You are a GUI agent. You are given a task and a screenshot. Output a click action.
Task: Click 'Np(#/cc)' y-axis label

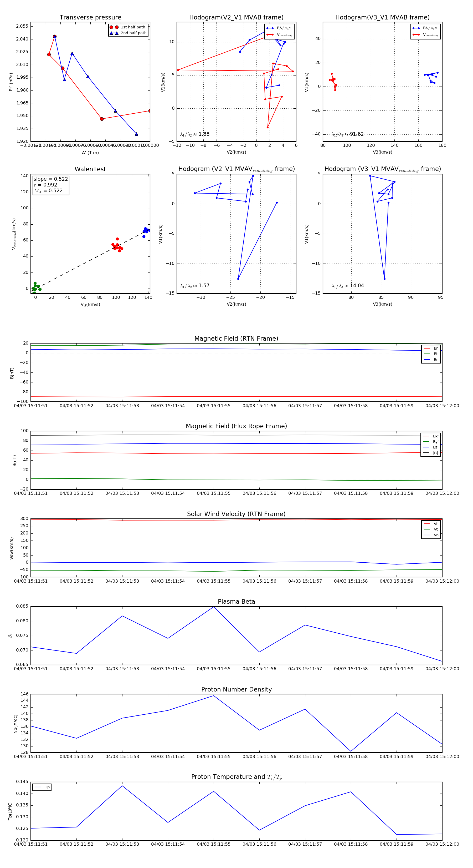pos(15,723)
